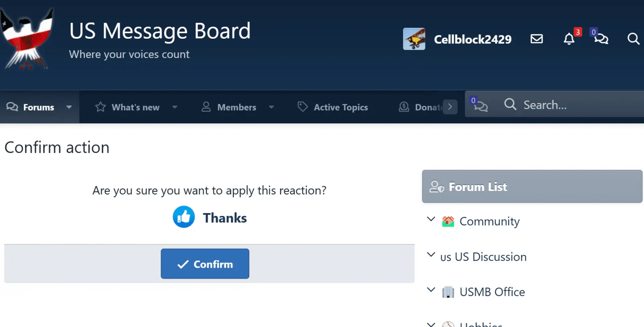Open the notifications bell icon
The width and height of the screenshot is (644, 327).
point(569,39)
